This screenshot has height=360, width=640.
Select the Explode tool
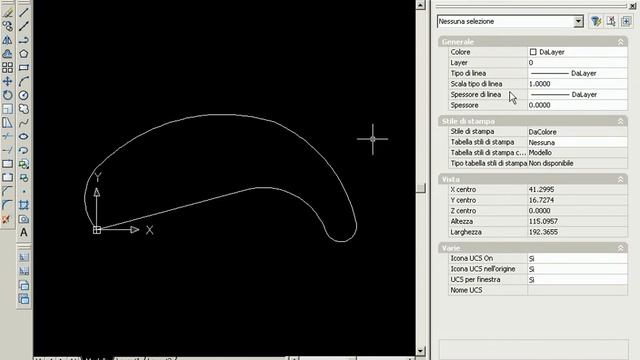[x=7, y=219]
